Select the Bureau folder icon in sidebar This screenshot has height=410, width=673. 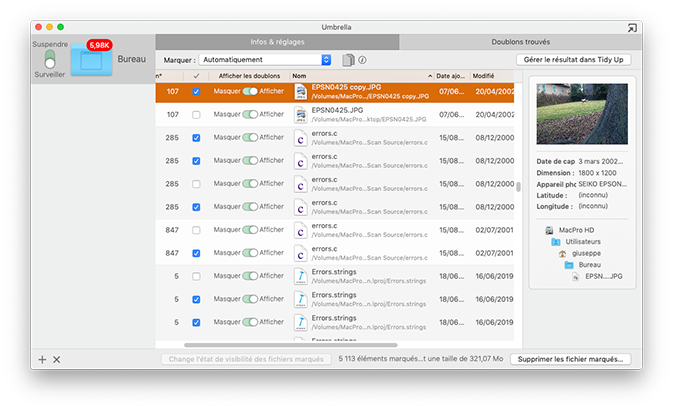(x=91, y=61)
